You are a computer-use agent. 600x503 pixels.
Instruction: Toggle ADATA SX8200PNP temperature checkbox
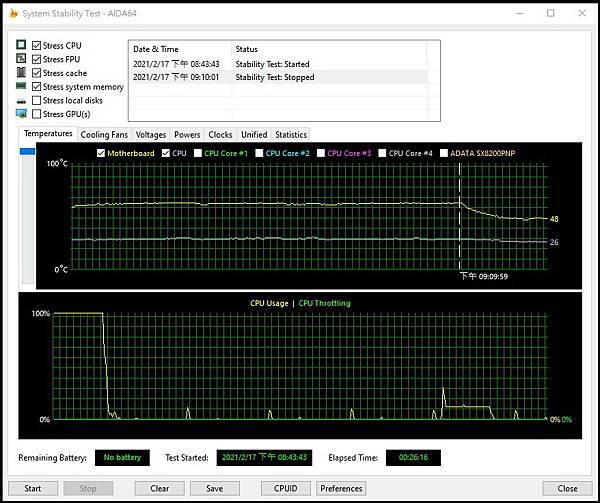tap(445, 153)
